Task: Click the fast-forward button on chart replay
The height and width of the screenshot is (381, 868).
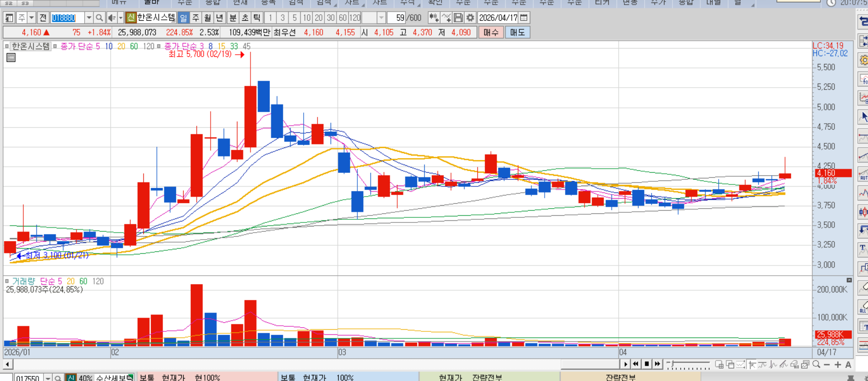Action: tap(657, 364)
